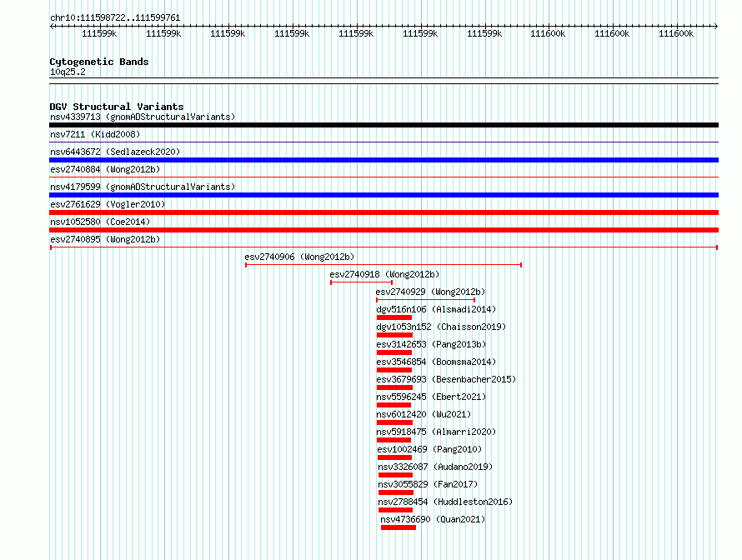Click the red bar under nsv1052580
This screenshot has width=742, height=560.
coord(384,230)
